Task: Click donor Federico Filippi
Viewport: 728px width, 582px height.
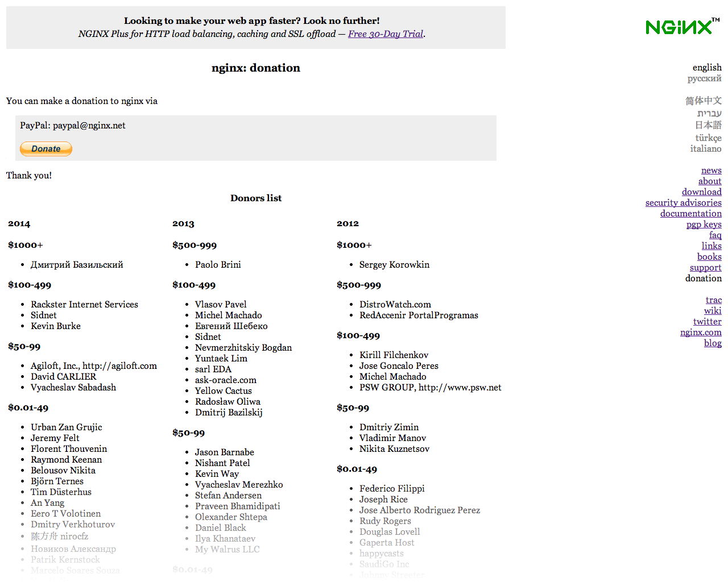Action: [392, 489]
